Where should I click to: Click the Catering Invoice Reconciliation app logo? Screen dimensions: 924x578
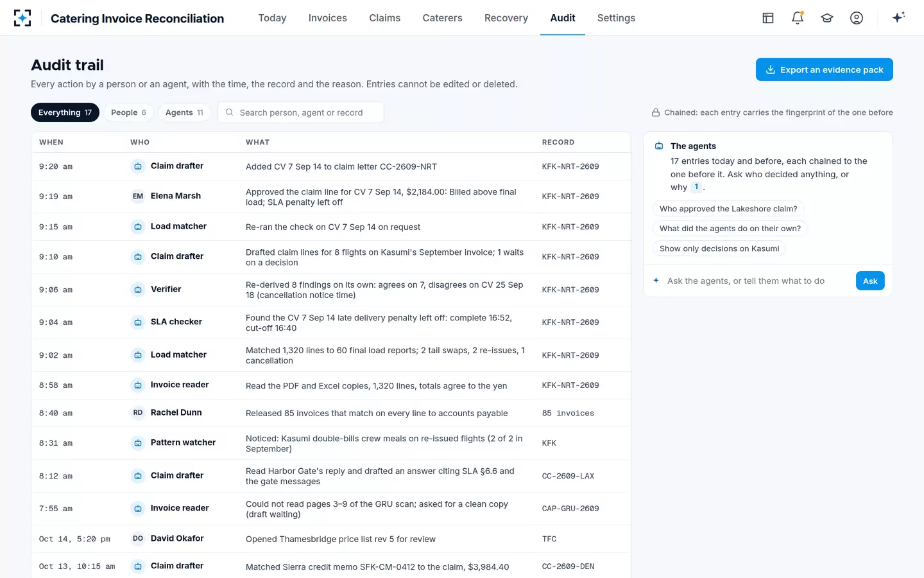22,18
